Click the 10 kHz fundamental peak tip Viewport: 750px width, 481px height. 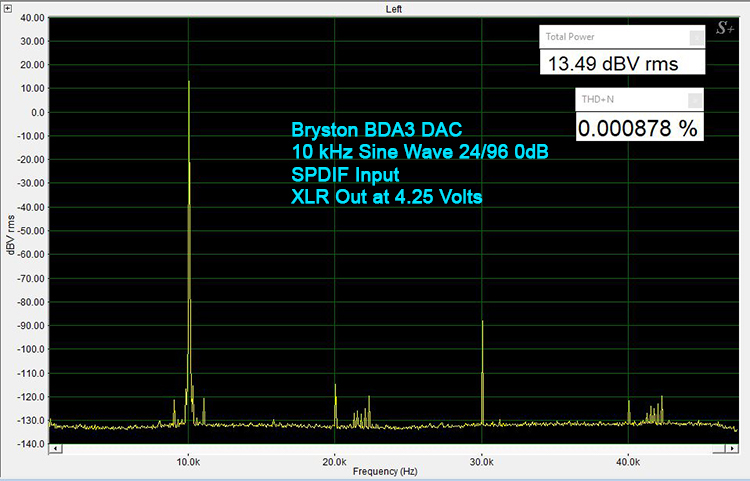click(189, 82)
